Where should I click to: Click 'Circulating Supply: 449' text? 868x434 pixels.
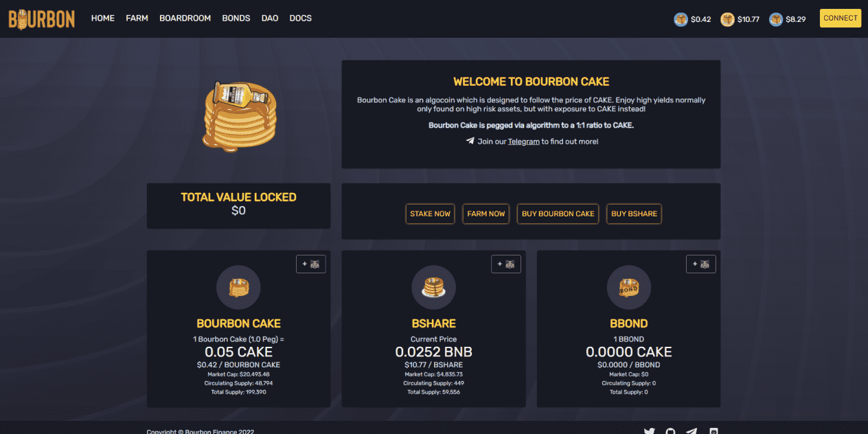click(x=433, y=383)
